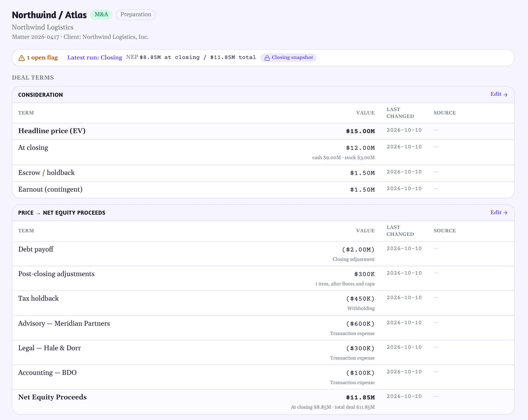The width and height of the screenshot is (528, 420).
Task: Select the Escrow / holdback term
Action: pyautogui.click(x=46, y=173)
